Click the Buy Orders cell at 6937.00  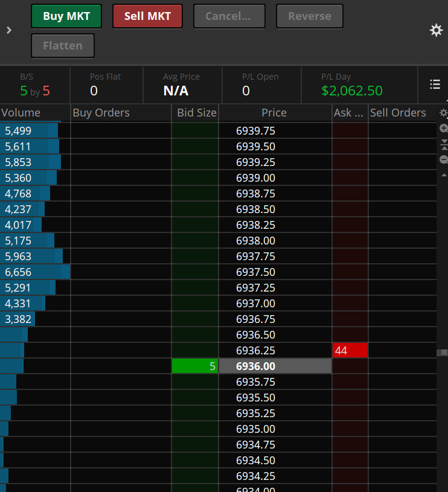(x=121, y=303)
